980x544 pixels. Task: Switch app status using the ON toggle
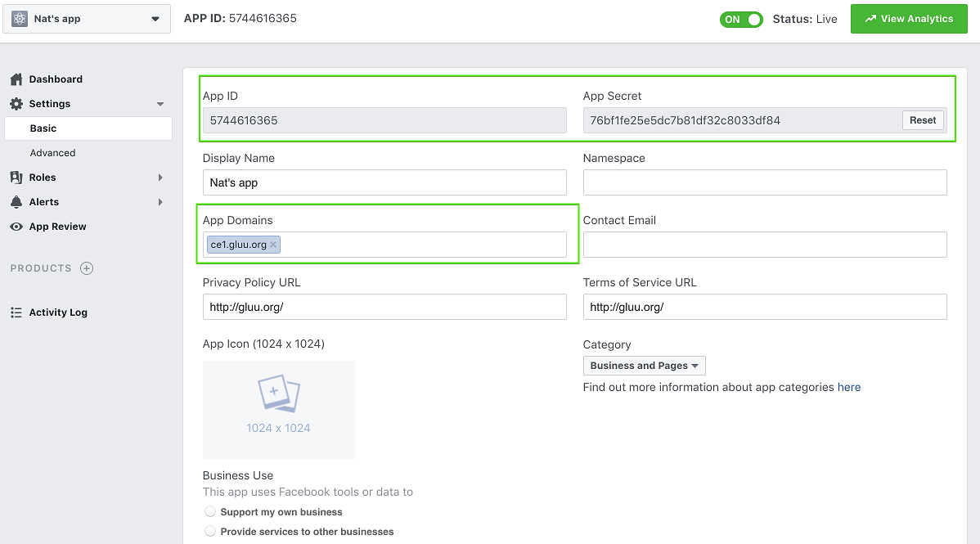coord(741,19)
